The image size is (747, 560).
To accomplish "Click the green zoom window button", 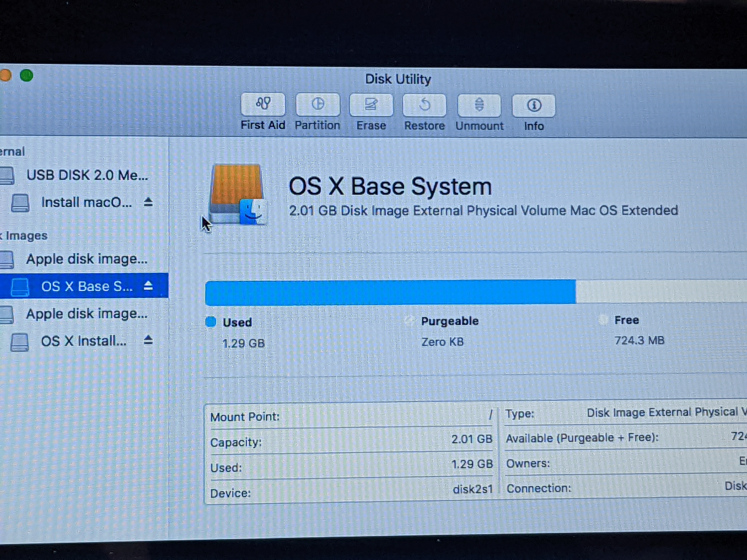I will (26, 75).
